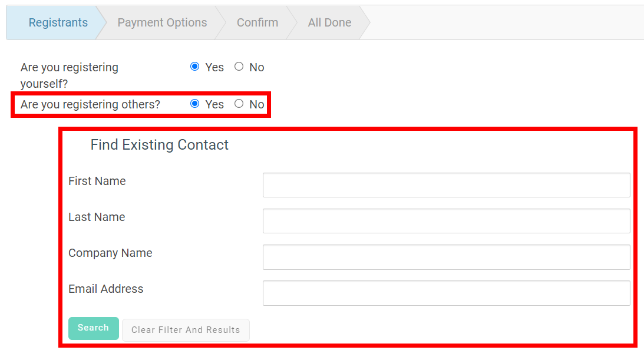
Task: Click the Search button
Action: (93, 328)
